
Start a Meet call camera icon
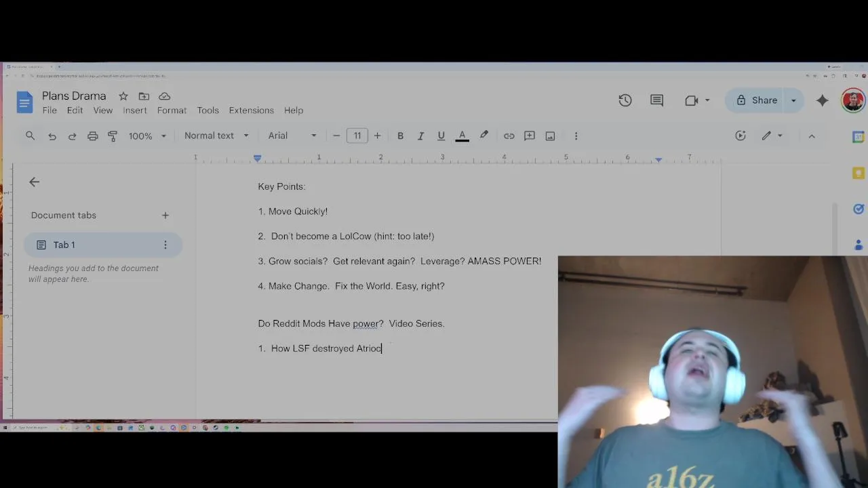point(691,100)
